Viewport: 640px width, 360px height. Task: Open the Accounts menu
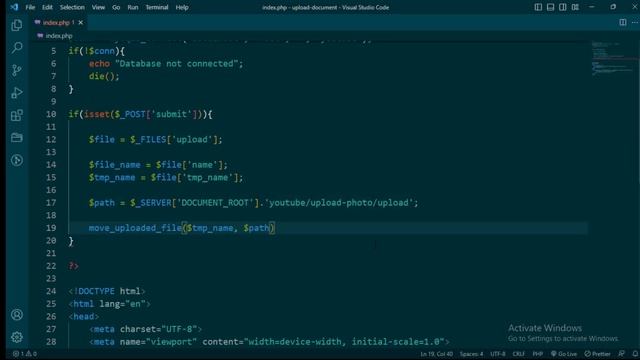coord(17,315)
